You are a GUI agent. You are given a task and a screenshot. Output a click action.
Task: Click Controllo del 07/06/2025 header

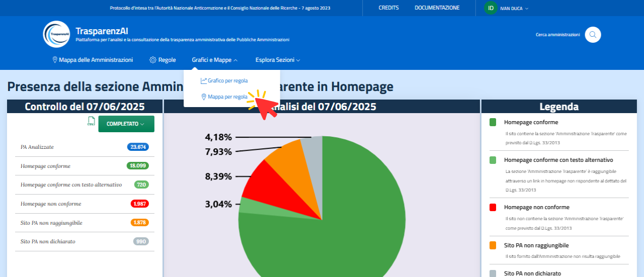85,107
